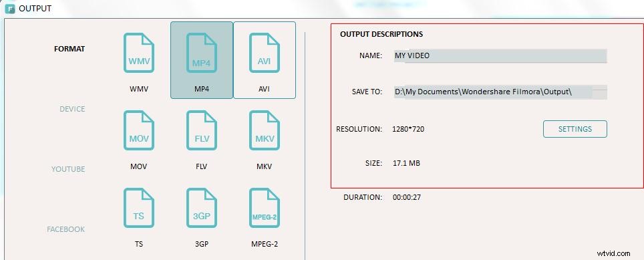Choose the MPEG-2 format icon

point(265,208)
